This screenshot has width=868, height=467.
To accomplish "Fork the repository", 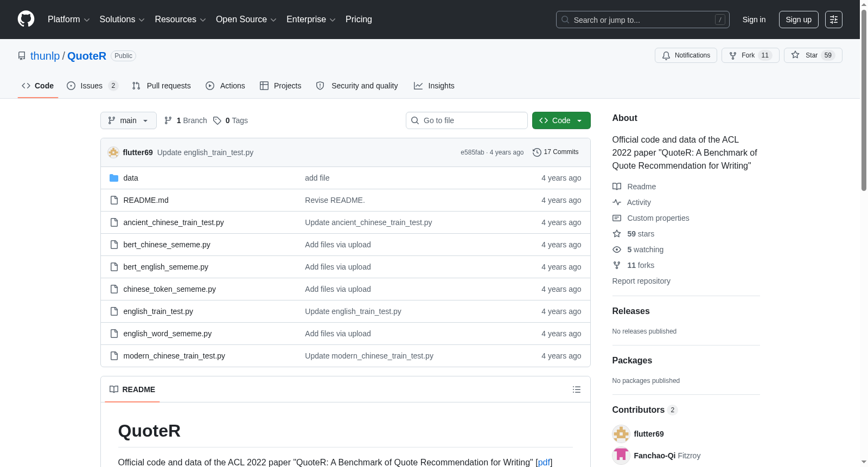I will 750,55.
